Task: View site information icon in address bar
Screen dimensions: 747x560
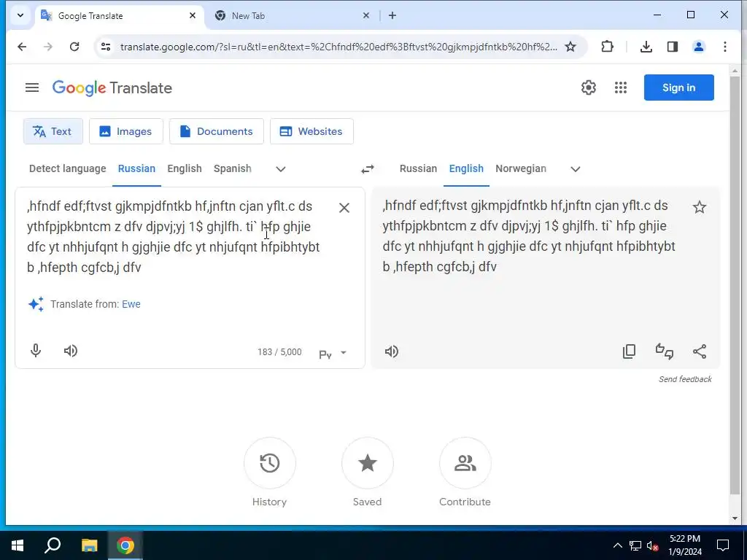Action: (x=106, y=47)
